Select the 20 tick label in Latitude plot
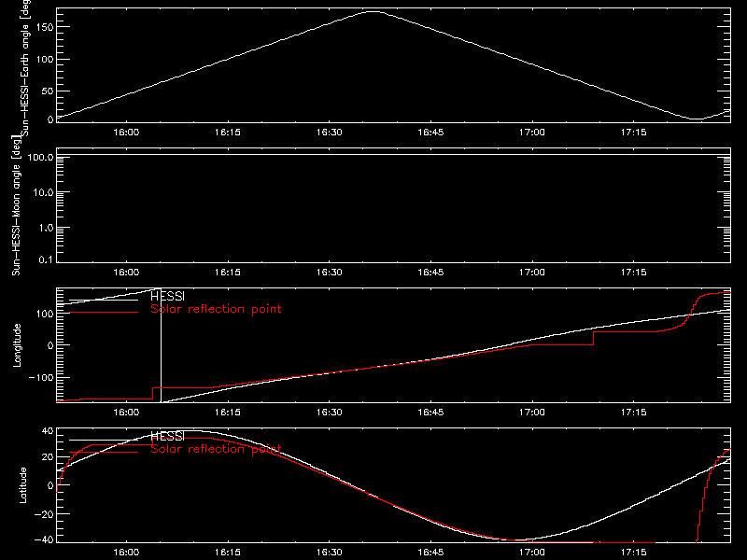The image size is (747, 560). [x=48, y=457]
